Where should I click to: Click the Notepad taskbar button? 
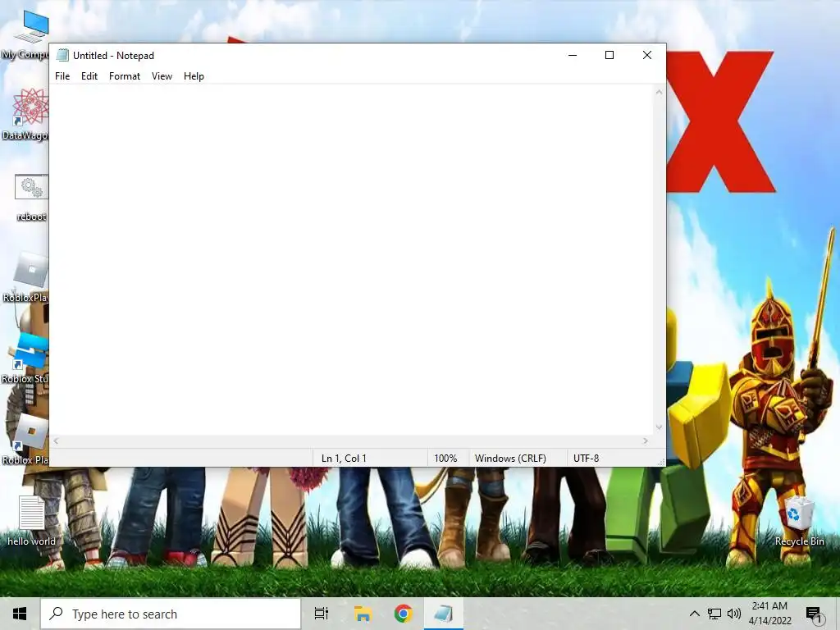pyautogui.click(x=444, y=614)
